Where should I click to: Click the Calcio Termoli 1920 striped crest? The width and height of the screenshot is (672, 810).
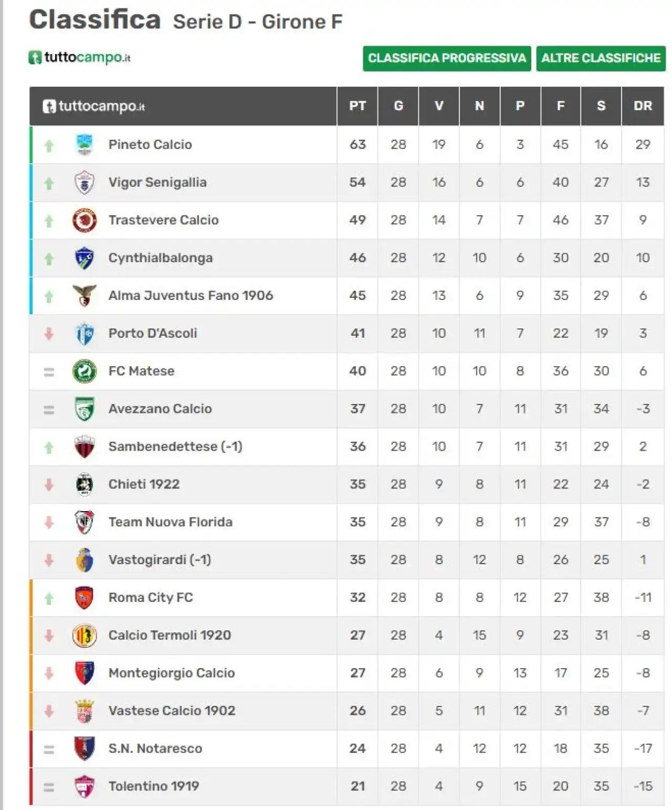point(84,636)
